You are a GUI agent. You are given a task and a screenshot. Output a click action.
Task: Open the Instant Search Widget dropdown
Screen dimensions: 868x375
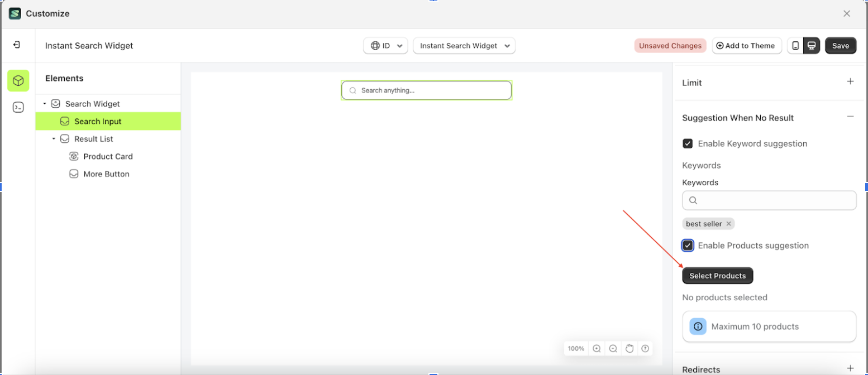click(x=464, y=46)
